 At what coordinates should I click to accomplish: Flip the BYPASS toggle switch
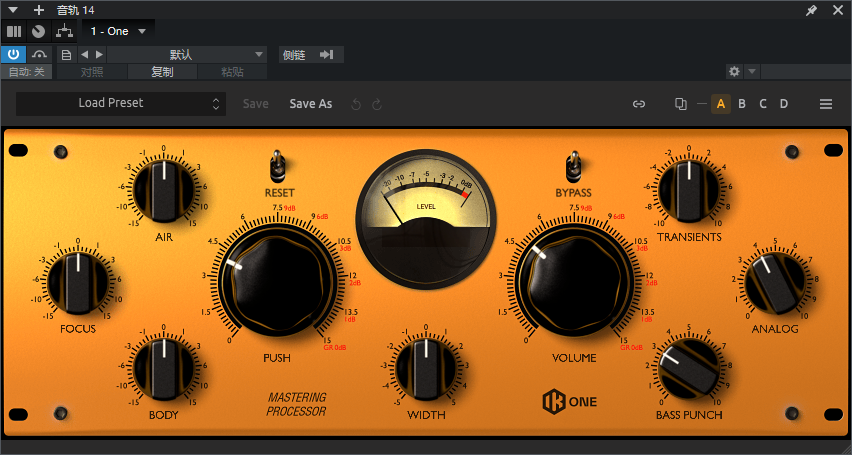click(x=573, y=167)
